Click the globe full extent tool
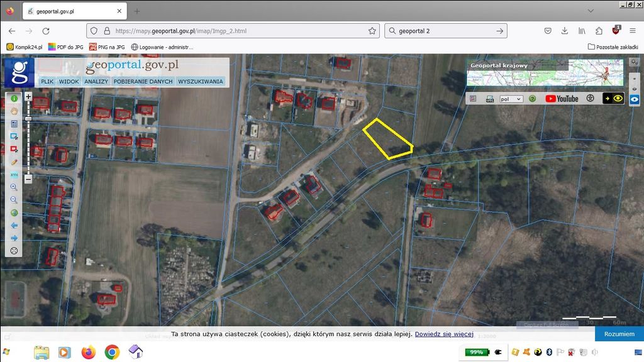This screenshot has height=362, width=644. [14, 212]
